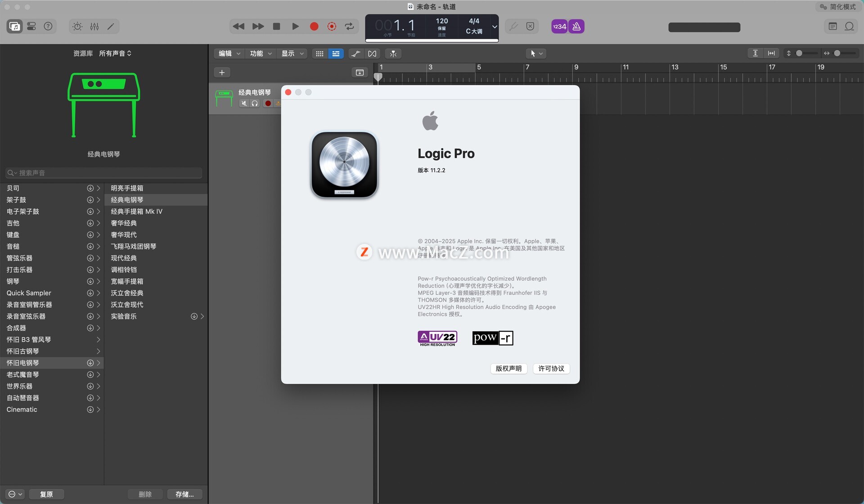864x504 pixels.
Task: Click the red Record button
Action: point(314,27)
